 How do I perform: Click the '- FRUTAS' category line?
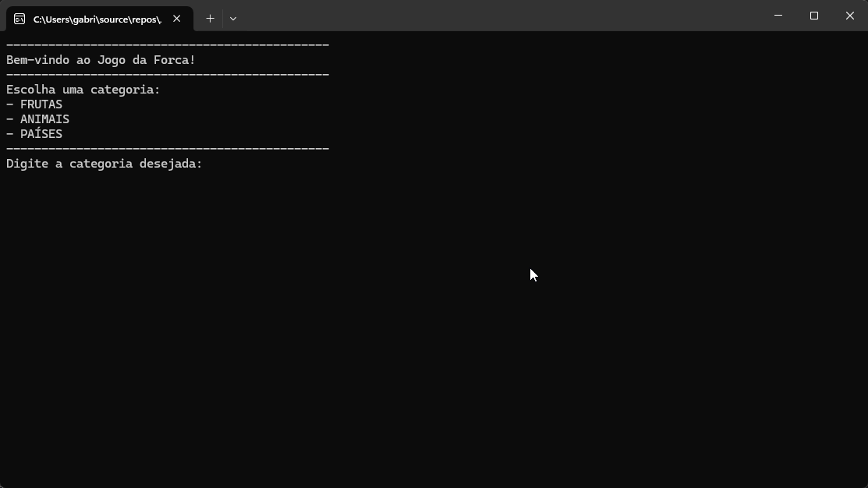point(34,104)
